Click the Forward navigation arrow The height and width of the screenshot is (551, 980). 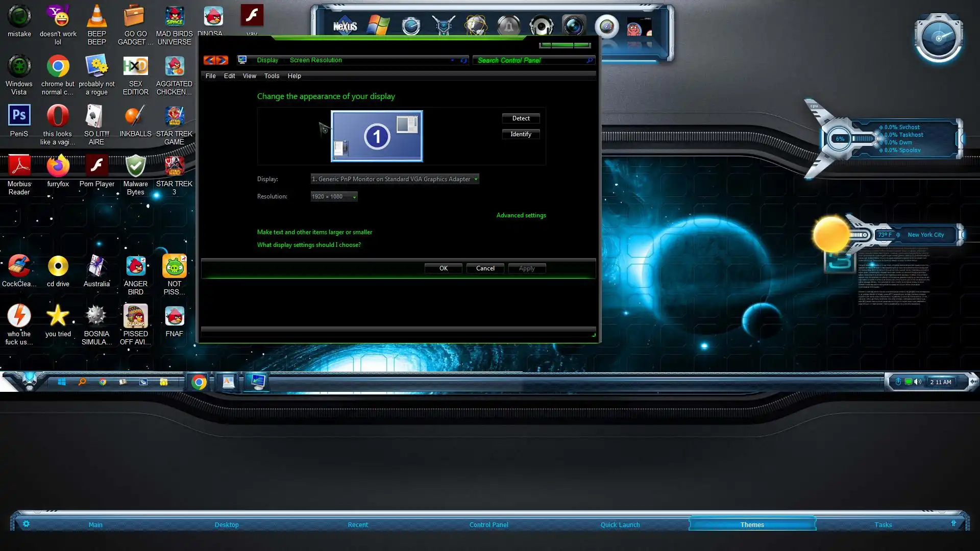tap(222, 60)
